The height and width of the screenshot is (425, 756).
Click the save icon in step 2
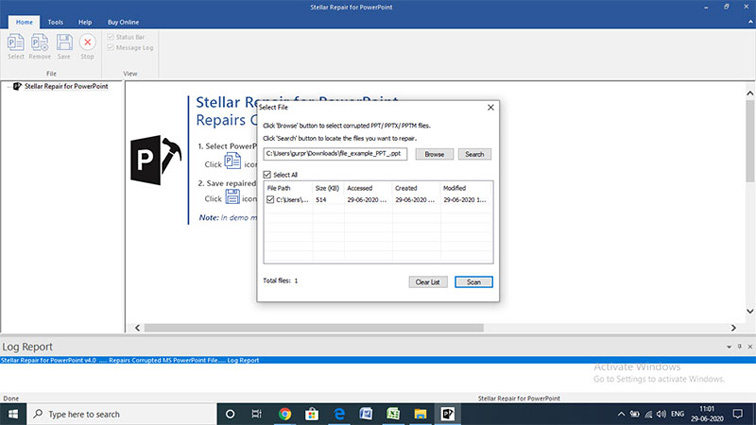[232, 196]
